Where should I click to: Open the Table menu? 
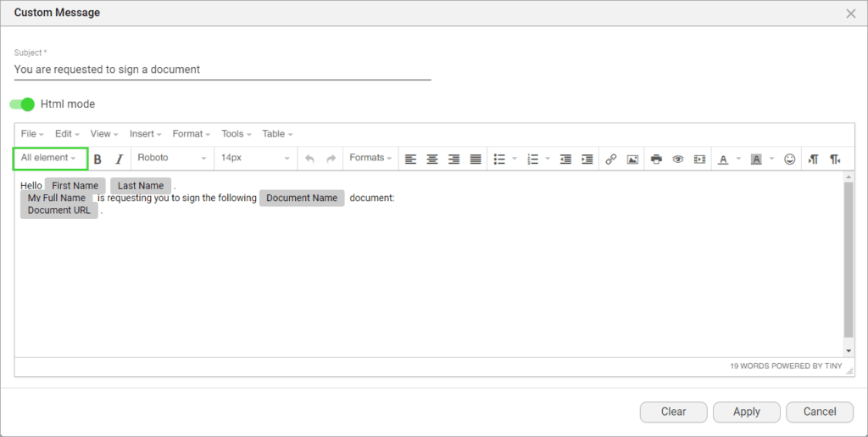click(277, 133)
